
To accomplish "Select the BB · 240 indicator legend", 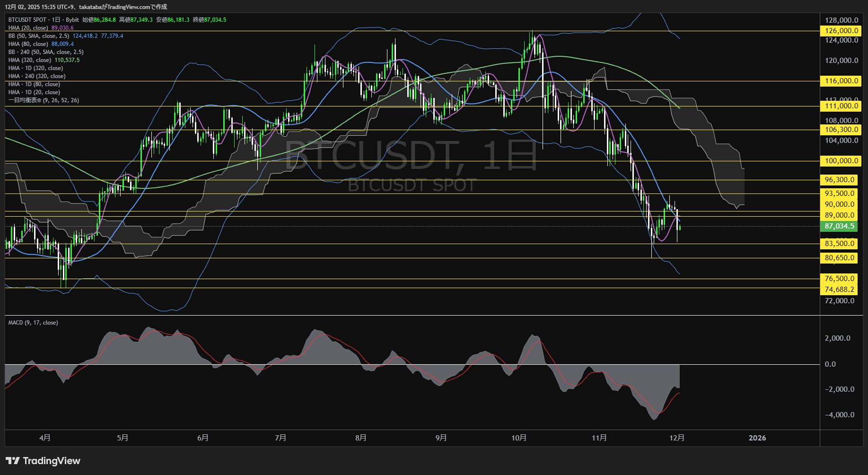I will [46, 52].
